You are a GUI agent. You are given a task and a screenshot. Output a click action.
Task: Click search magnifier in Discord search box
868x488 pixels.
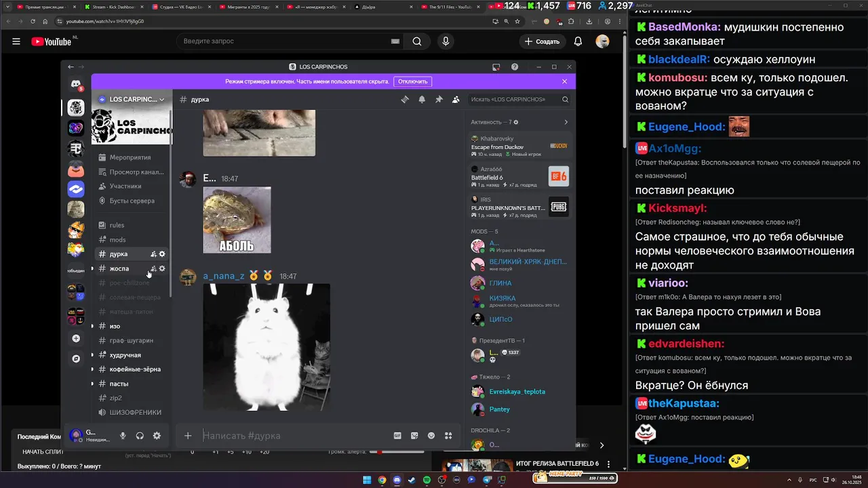pyautogui.click(x=565, y=99)
